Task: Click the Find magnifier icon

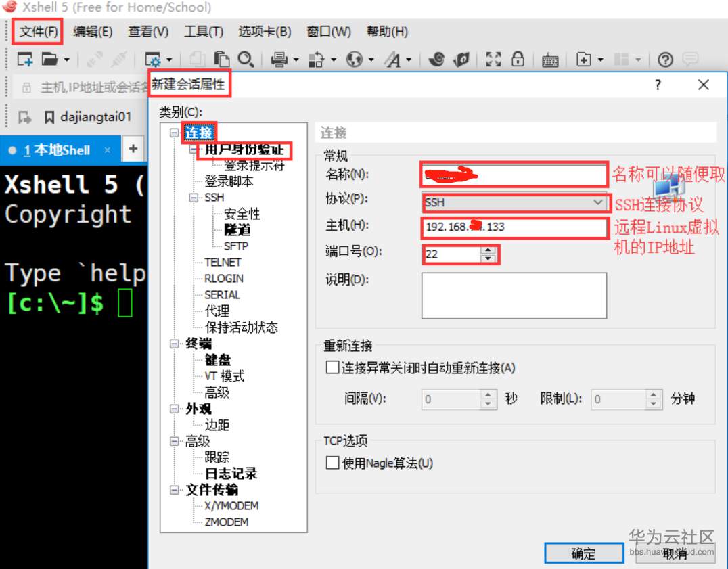Action: point(246,60)
